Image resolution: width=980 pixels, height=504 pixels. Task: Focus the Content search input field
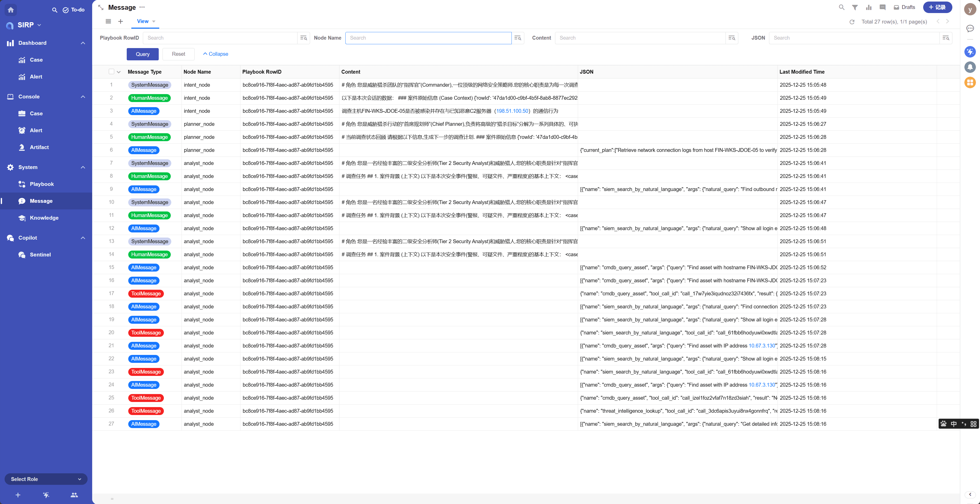click(x=640, y=38)
